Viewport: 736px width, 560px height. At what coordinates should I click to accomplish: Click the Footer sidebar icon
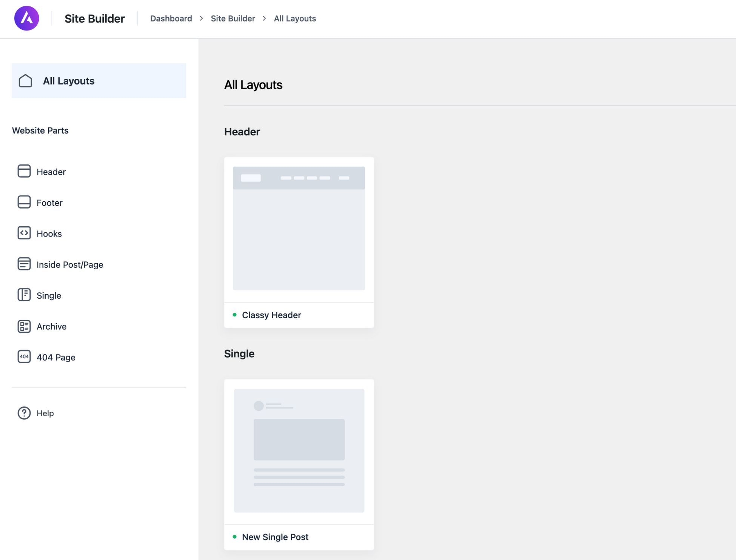click(x=24, y=202)
